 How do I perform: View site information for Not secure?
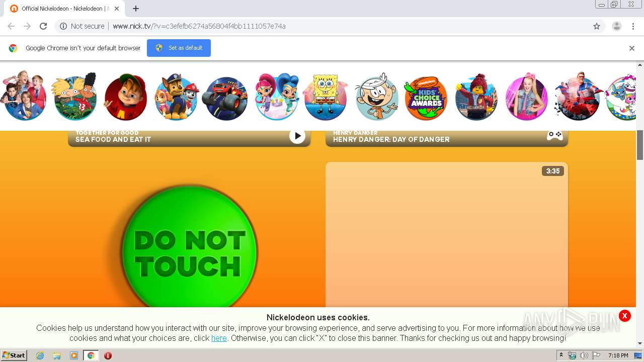(x=82, y=26)
